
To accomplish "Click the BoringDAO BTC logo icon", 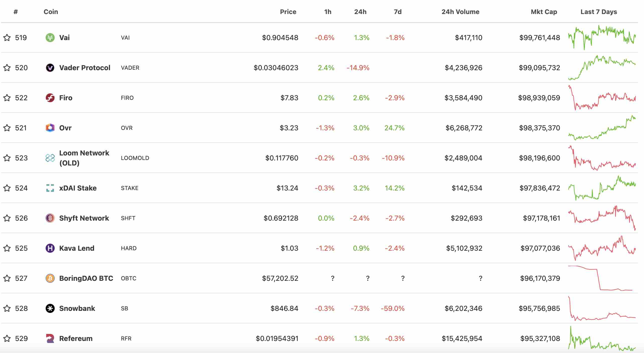I will click(50, 278).
